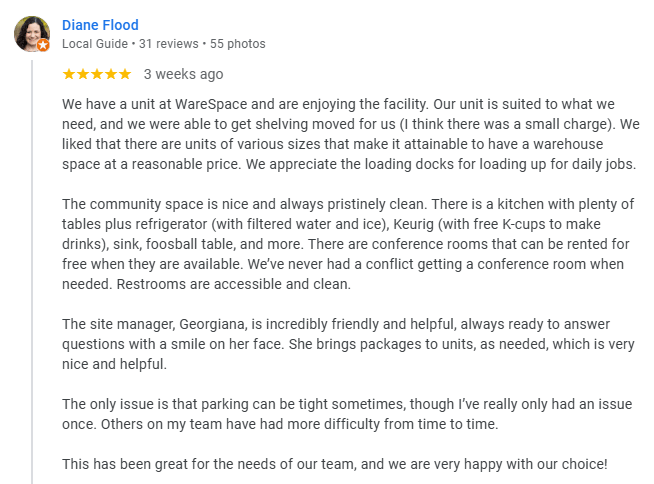Screen dimensions: 654x484
Task: Click the orange Local Guide star badge
Action: (x=43, y=45)
